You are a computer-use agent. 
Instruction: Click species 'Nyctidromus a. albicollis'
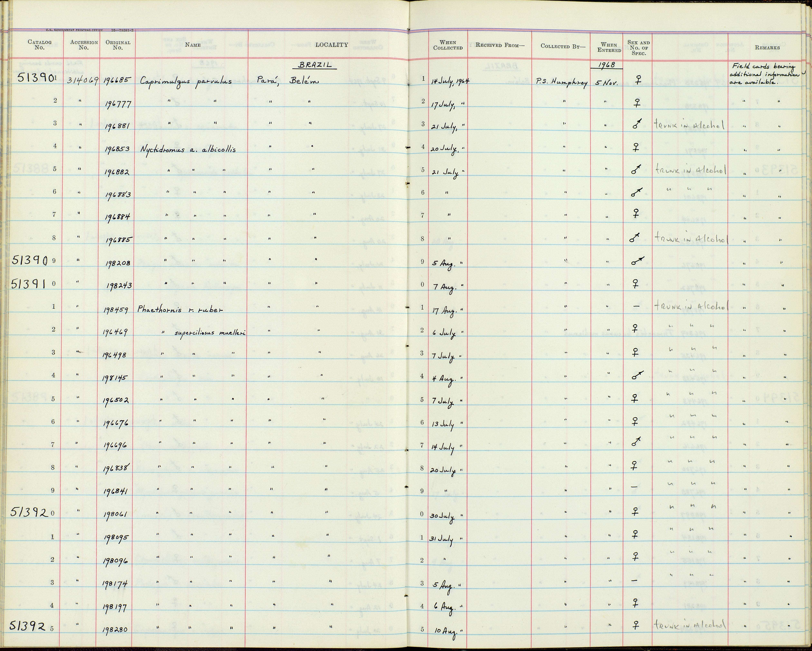point(188,150)
